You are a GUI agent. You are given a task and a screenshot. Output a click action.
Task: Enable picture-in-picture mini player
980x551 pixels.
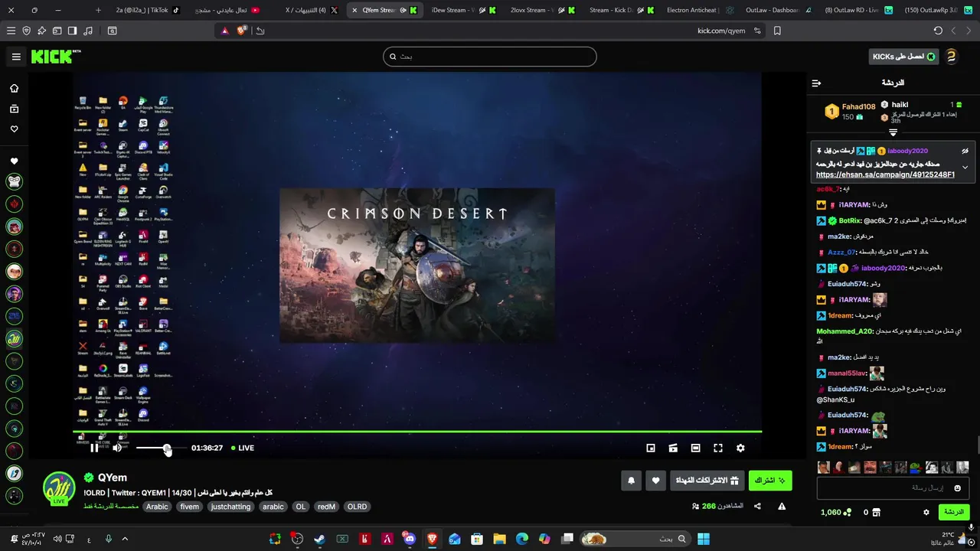pyautogui.click(x=651, y=448)
